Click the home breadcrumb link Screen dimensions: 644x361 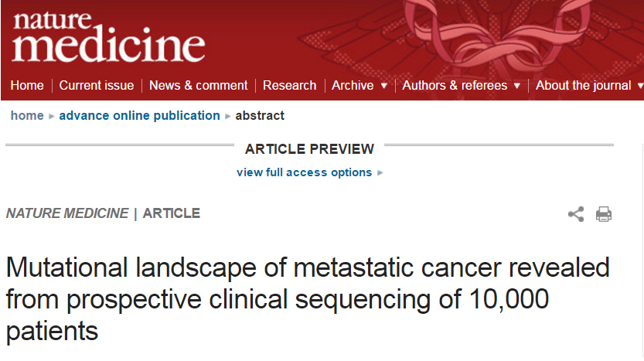(27, 116)
